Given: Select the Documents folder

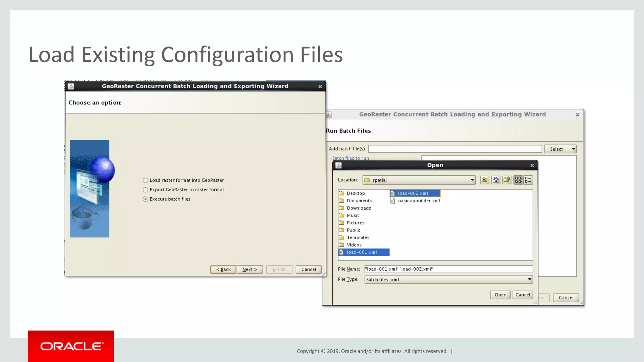Looking at the screenshot, I should tap(355, 200).
